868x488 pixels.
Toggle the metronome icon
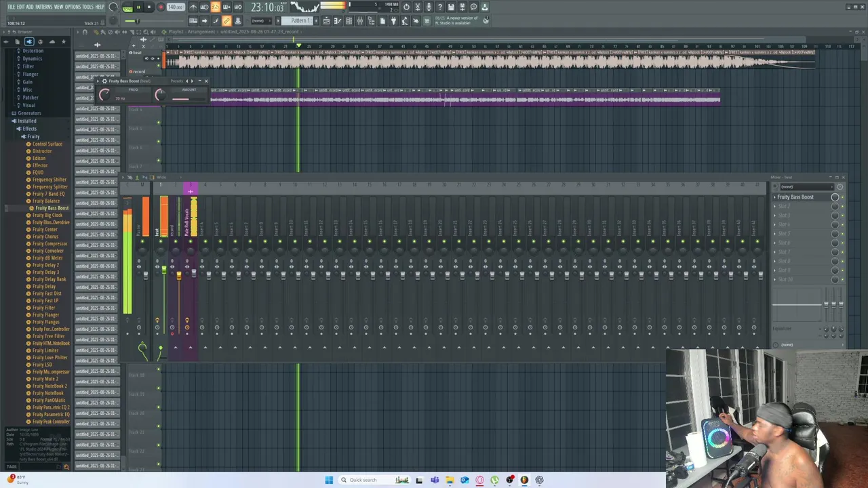[193, 7]
